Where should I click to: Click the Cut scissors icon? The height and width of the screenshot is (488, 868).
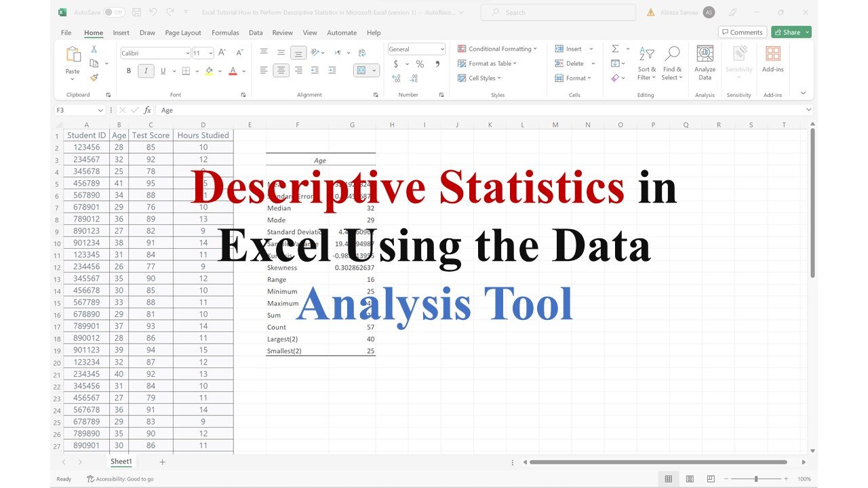coord(94,49)
